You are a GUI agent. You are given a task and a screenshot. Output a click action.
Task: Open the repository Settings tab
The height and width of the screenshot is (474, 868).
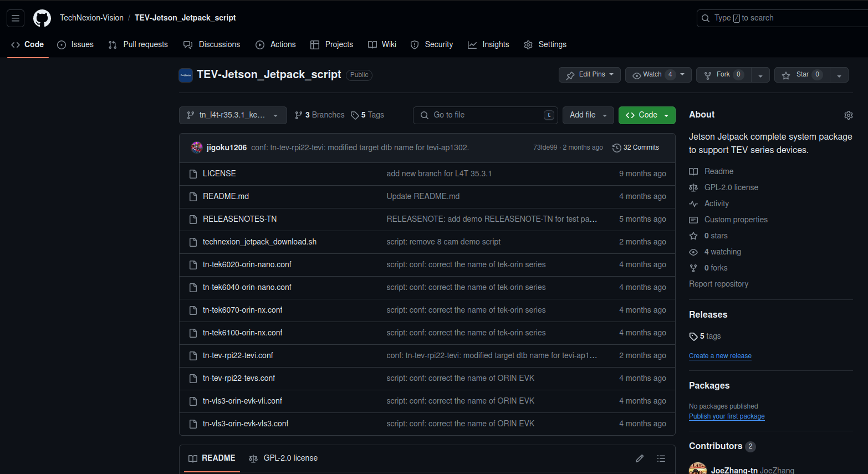click(545, 45)
